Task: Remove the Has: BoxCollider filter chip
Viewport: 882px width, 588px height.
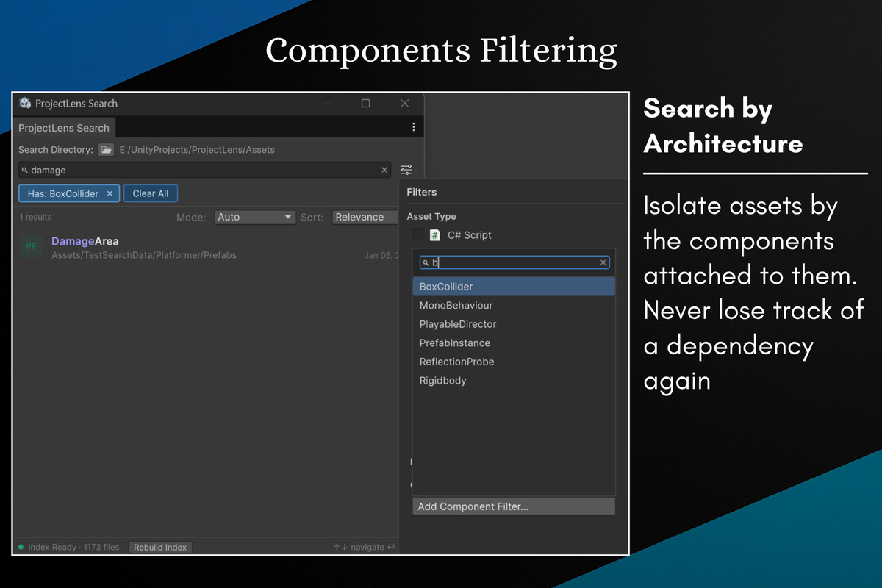Action: coord(110,193)
